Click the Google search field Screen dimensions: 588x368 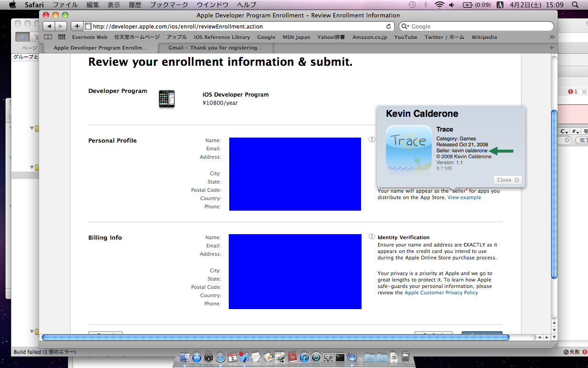click(476, 26)
